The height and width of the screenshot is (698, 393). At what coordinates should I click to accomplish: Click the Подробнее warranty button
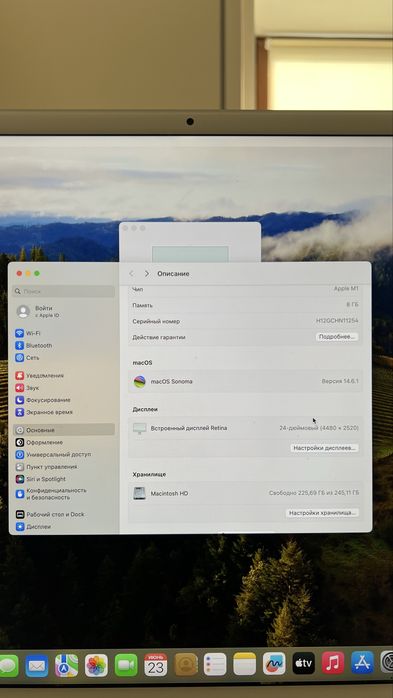pos(337,337)
